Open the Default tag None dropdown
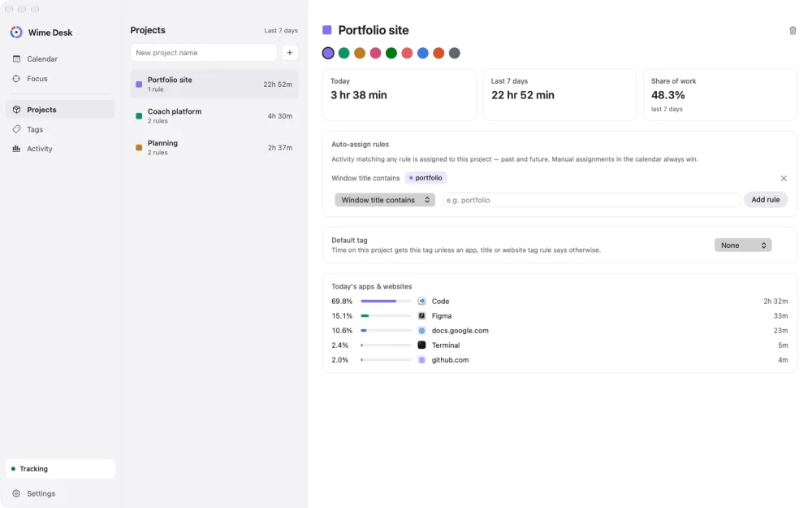This screenshot has height=508, width=812. tap(743, 245)
